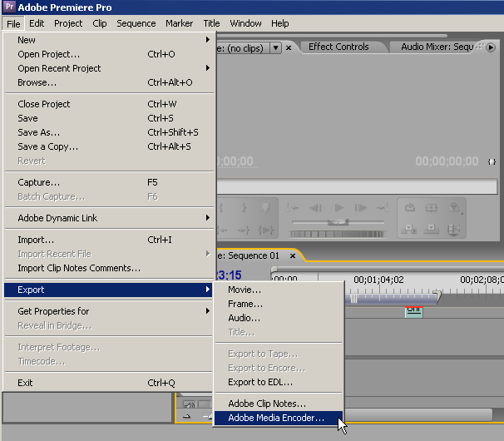The height and width of the screenshot is (441, 504).
Task: Click the work area bar grip handle
Action: 353,299
